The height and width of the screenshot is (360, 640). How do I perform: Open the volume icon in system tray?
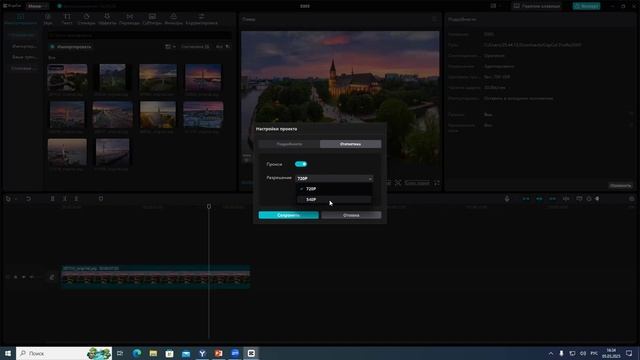point(583,353)
